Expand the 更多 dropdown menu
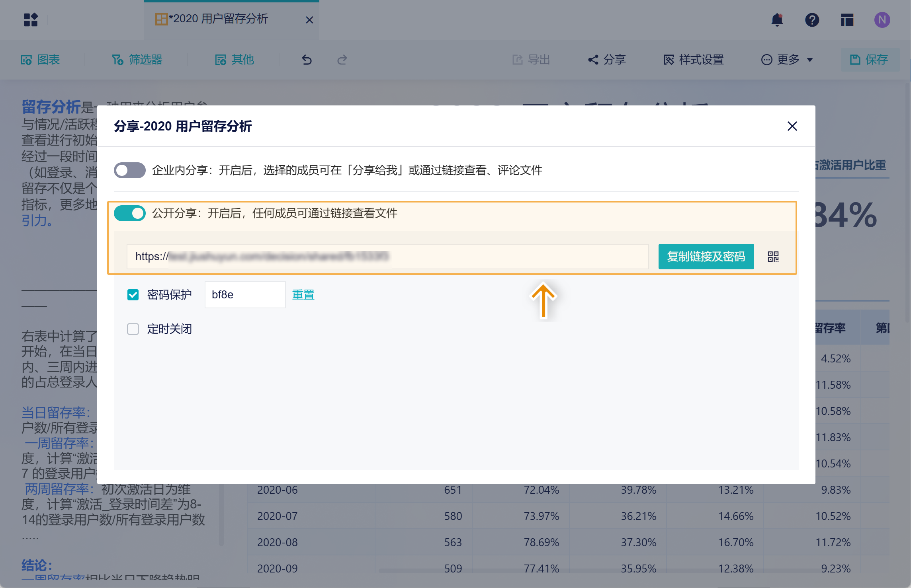Image resolution: width=911 pixels, height=588 pixels. coord(787,60)
